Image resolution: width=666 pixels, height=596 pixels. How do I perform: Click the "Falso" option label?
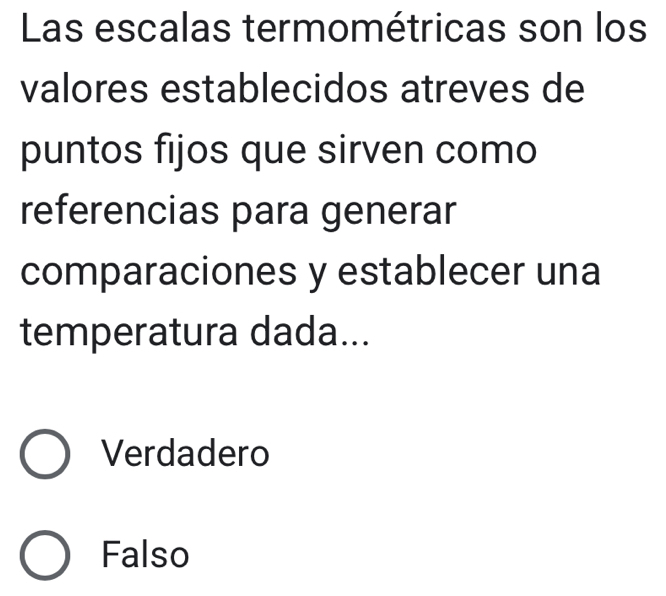point(146,554)
